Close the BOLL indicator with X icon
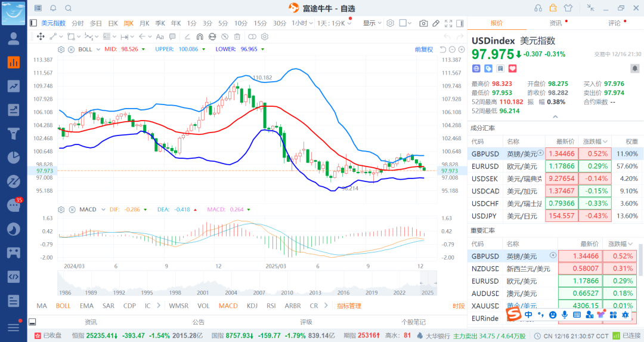Image resolution: width=644 pixels, height=342 pixels. pos(71,50)
